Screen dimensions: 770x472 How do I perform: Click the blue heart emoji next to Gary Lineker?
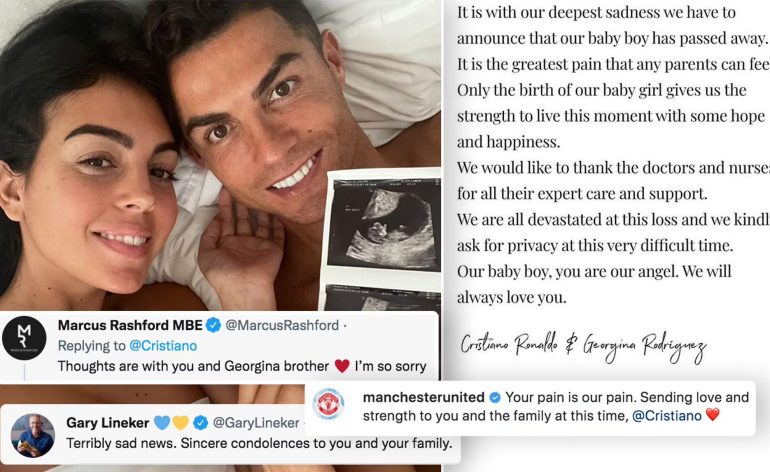162,422
